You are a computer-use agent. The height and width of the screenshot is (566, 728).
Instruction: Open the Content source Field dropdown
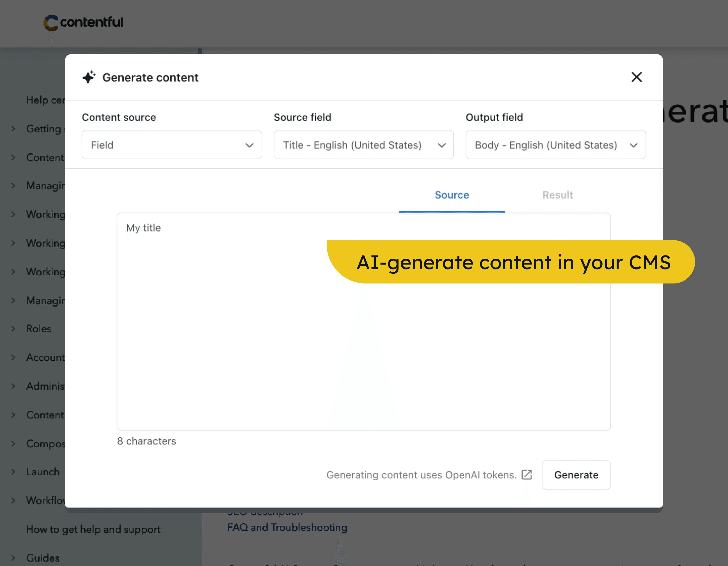(x=172, y=145)
